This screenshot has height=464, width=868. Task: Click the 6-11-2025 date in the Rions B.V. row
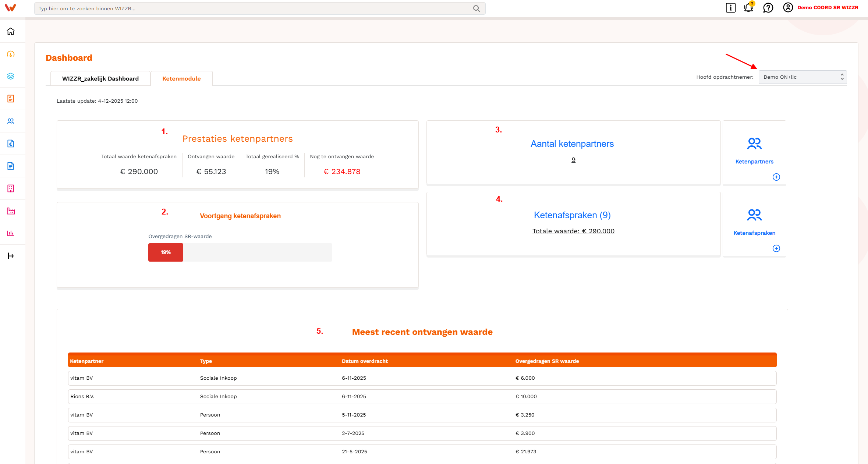(x=354, y=397)
